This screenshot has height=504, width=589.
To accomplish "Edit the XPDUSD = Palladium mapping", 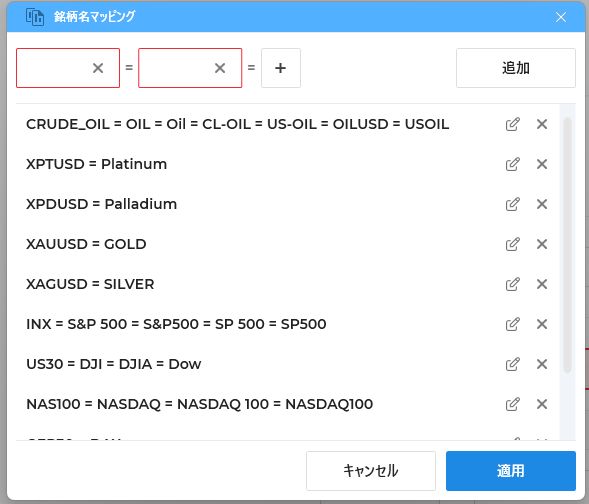I will tap(512, 204).
